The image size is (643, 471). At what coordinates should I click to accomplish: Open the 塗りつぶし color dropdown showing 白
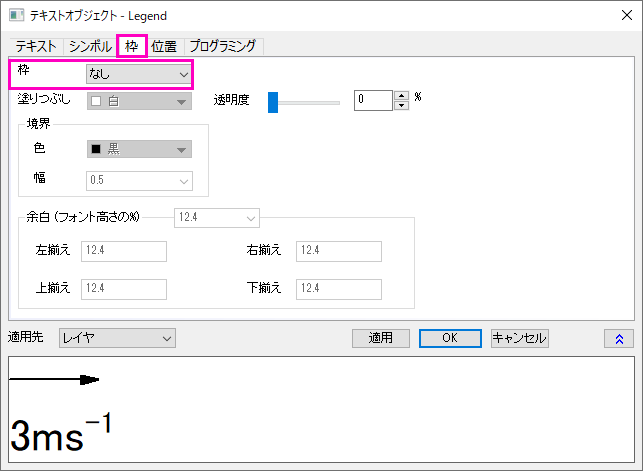(x=139, y=101)
